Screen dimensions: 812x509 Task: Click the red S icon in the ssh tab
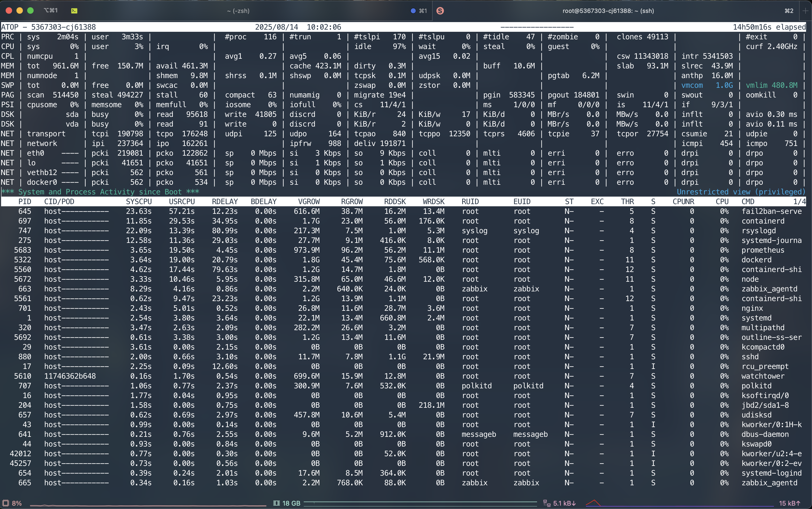440,11
